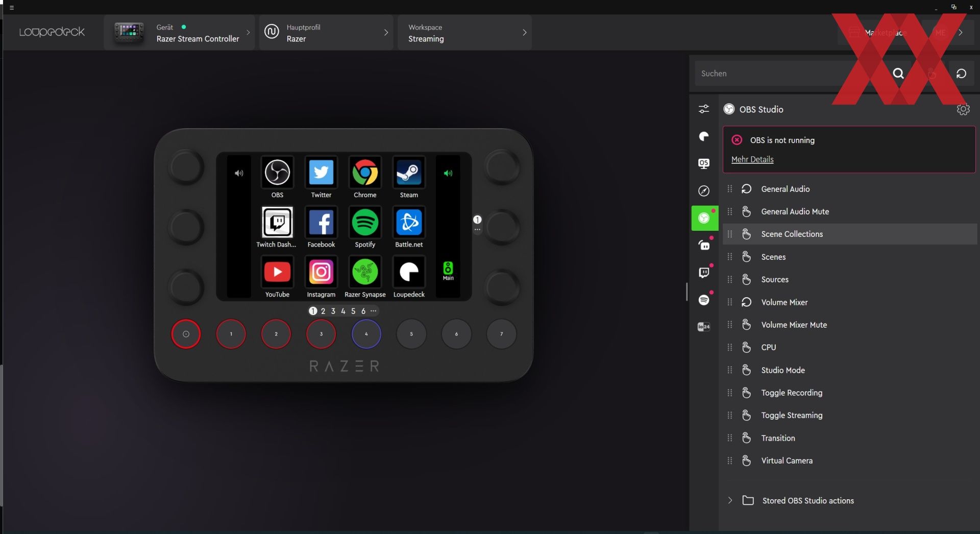Switch to touch page 2
Image resolution: width=980 pixels, height=534 pixels.
tap(323, 311)
